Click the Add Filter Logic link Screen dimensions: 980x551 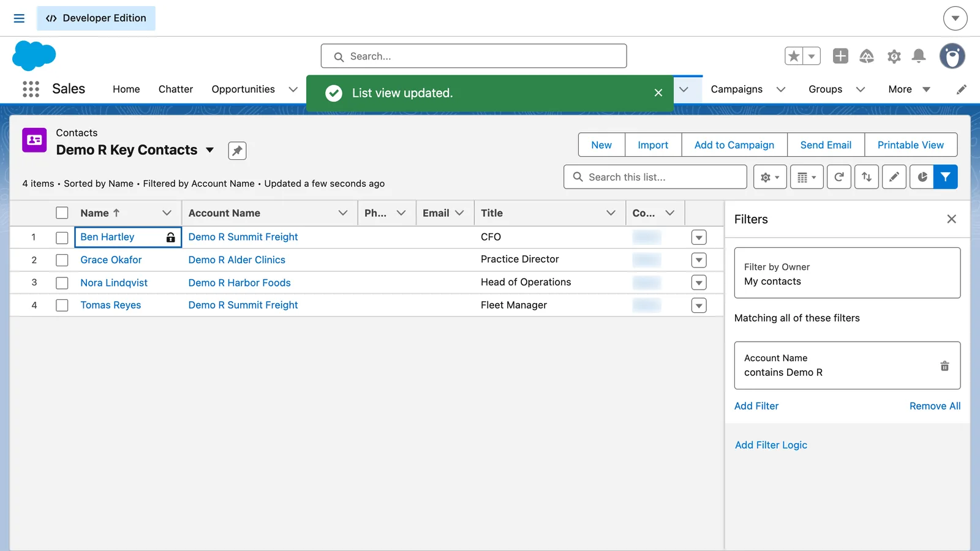tap(771, 445)
